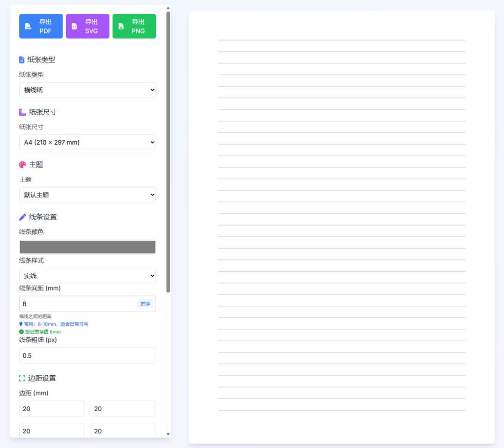Click the PDF file icon in export button
This screenshot has width=504, height=448.
click(x=28, y=26)
